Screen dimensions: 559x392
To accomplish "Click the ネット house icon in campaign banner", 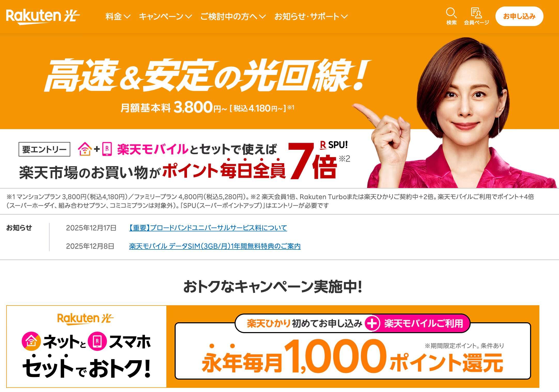I will point(31,341).
